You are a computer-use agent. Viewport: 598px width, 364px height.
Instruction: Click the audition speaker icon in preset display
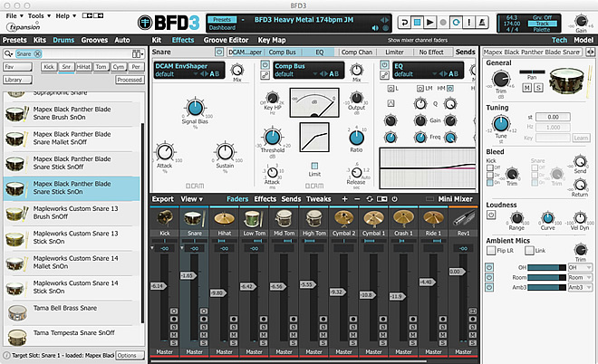(375, 28)
